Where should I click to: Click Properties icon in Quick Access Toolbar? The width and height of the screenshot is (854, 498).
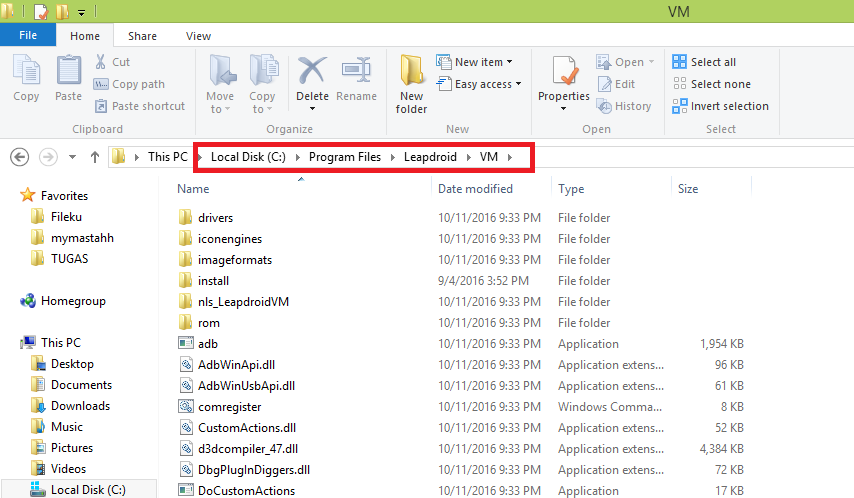click(41, 11)
